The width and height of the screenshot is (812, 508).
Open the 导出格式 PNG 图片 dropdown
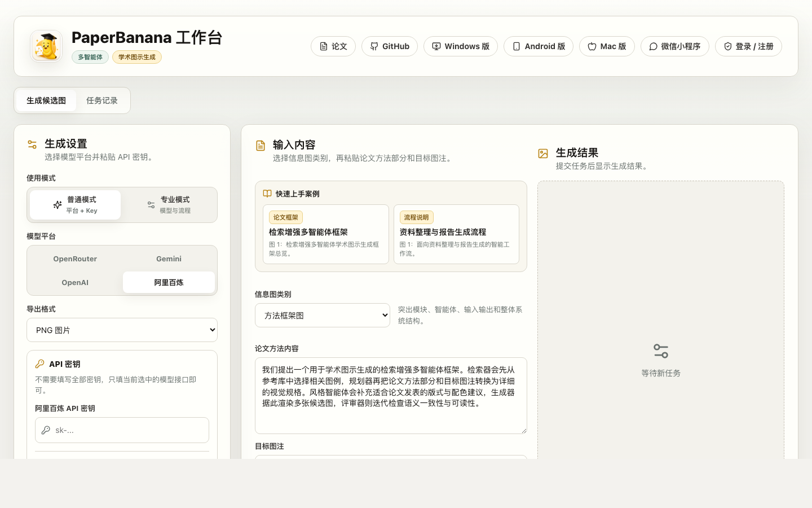point(122,330)
